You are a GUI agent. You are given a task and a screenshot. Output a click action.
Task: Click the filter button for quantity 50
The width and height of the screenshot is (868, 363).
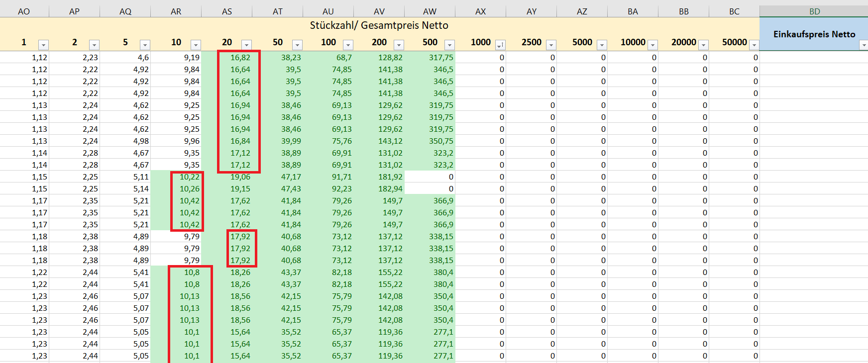[297, 45]
